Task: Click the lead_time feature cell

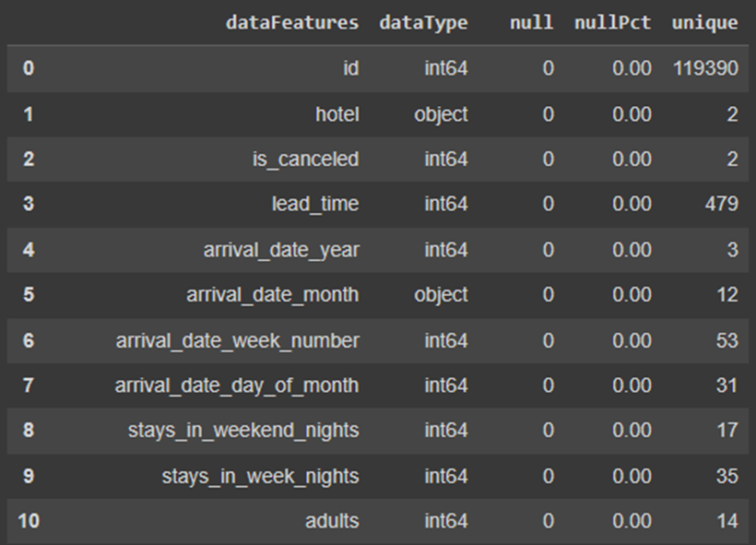Action: coord(316,204)
